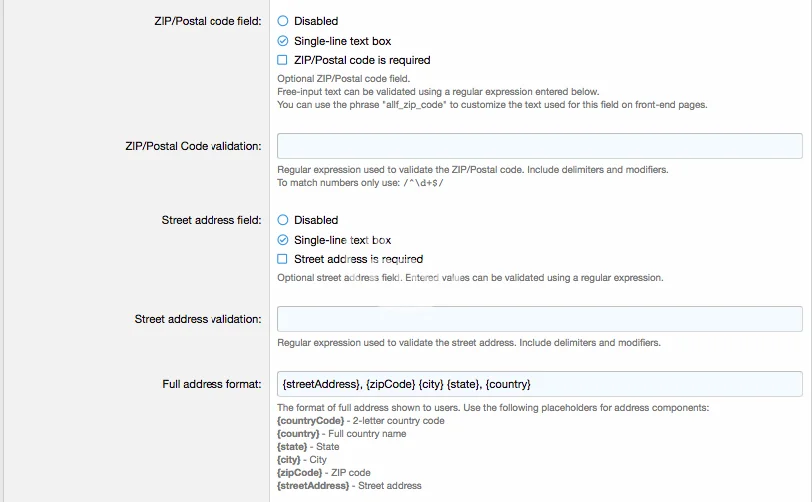812x502 pixels.
Task: Click the {zipCode} placeholder in help list
Action: click(x=300, y=473)
